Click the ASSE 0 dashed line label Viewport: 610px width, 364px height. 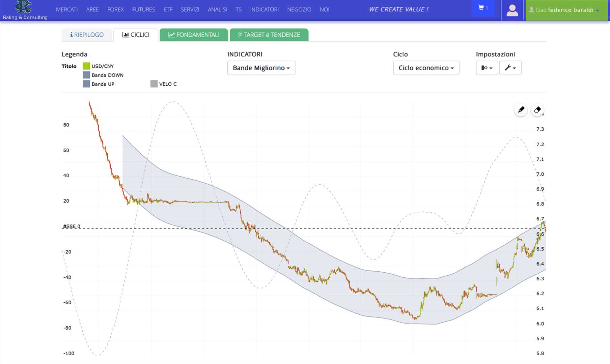click(x=72, y=226)
